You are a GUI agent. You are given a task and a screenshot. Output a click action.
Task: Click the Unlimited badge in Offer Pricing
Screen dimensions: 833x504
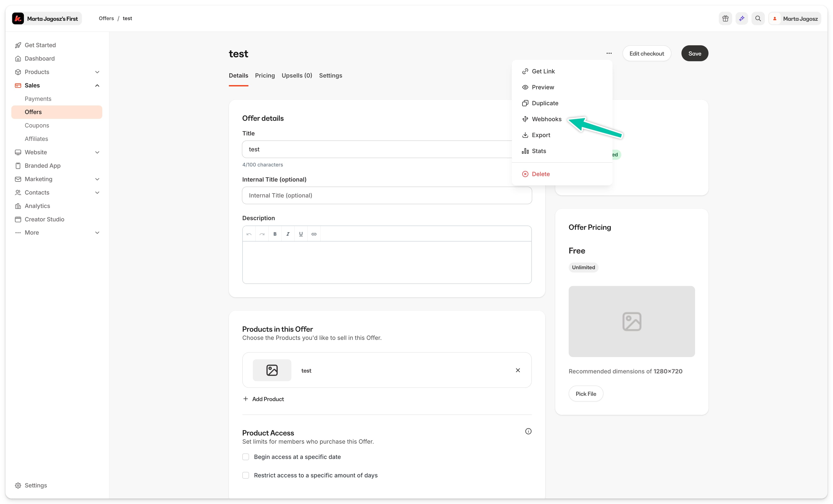(x=583, y=267)
